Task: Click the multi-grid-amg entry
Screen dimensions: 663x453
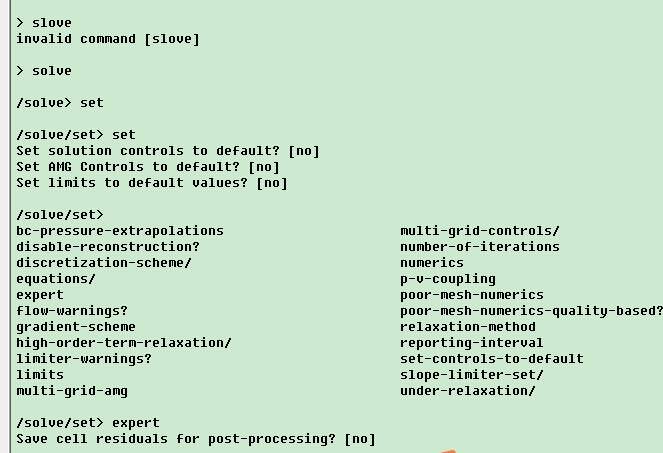Action: coord(72,391)
